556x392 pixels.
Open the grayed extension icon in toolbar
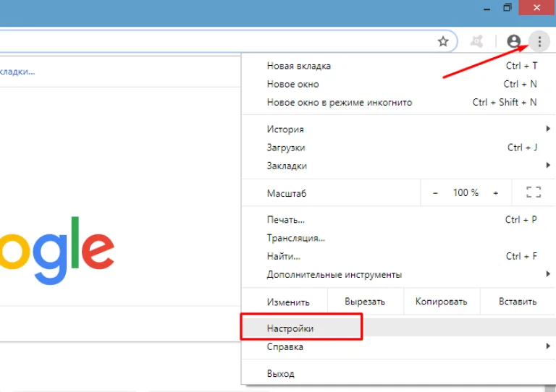tap(476, 41)
